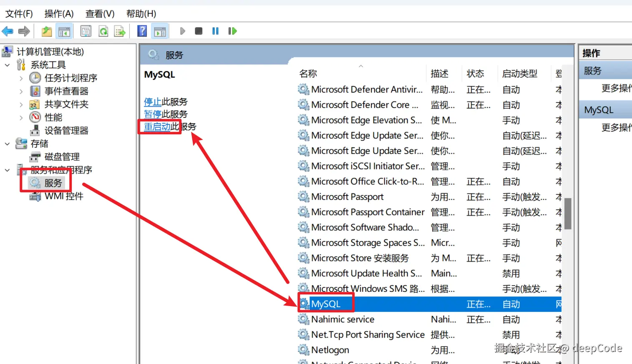Click the Back arrow toolbar icon

pos(8,31)
